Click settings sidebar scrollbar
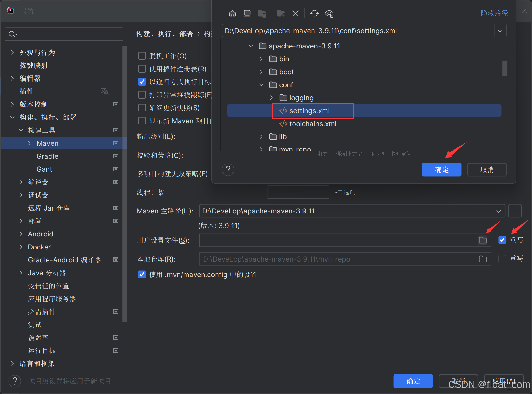Image resolution: width=532 pixels, height=394 pixels. coord(125,184)
